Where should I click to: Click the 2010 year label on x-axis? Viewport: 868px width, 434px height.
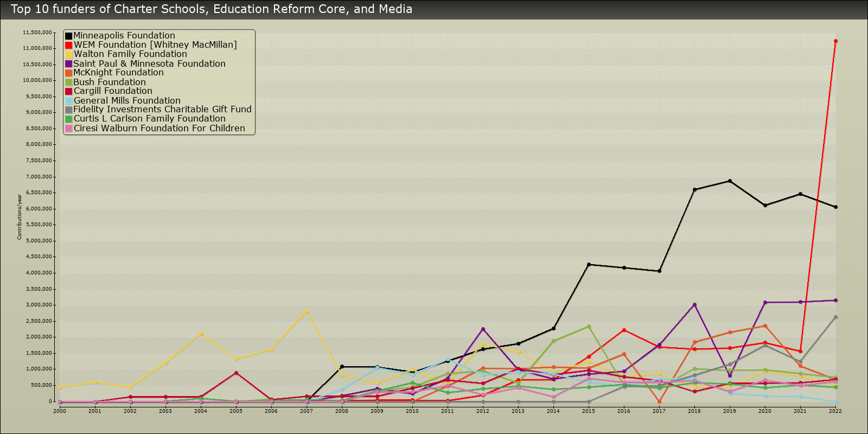tap(412, 411)
